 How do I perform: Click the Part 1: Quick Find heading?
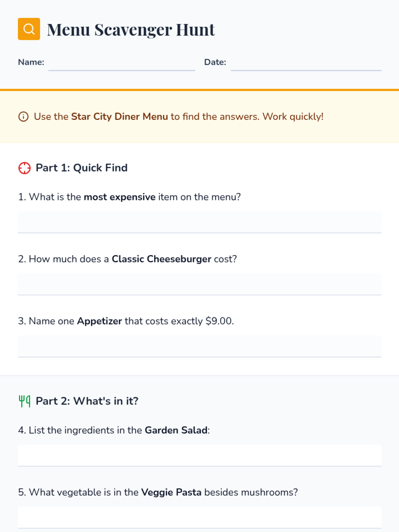coord(81,168)
